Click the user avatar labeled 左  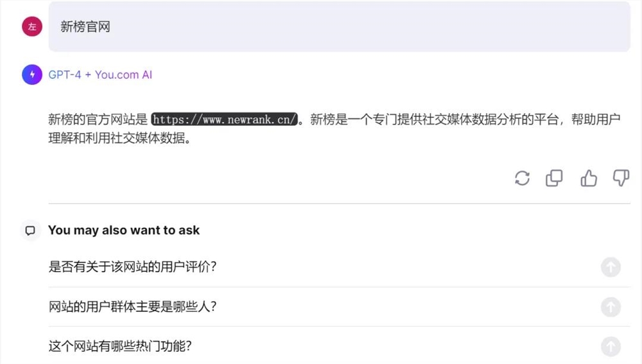tap(31, 26)
